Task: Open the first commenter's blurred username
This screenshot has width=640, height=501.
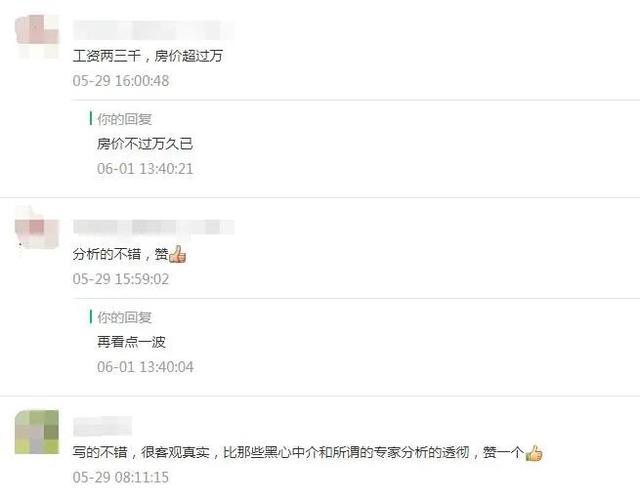Action: [x=154, y=30]
